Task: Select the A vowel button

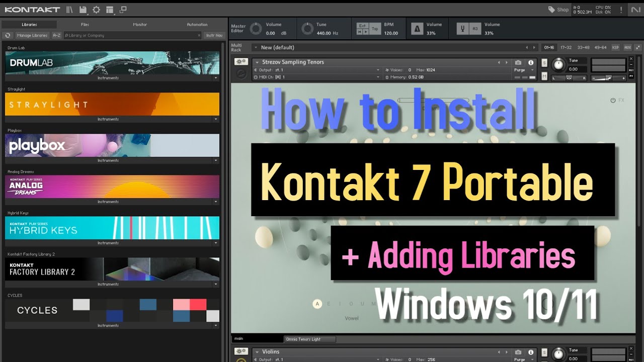Action: pos(317,303)
